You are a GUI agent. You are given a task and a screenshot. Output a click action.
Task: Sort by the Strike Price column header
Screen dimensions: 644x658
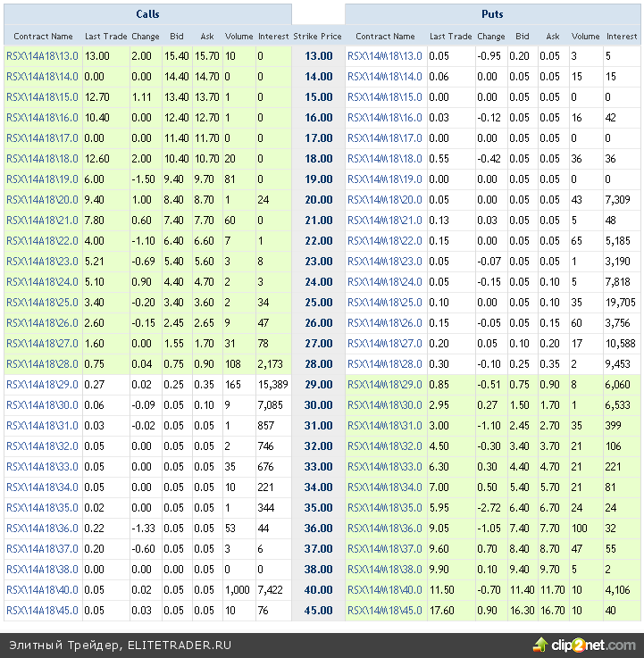(318, 37)
